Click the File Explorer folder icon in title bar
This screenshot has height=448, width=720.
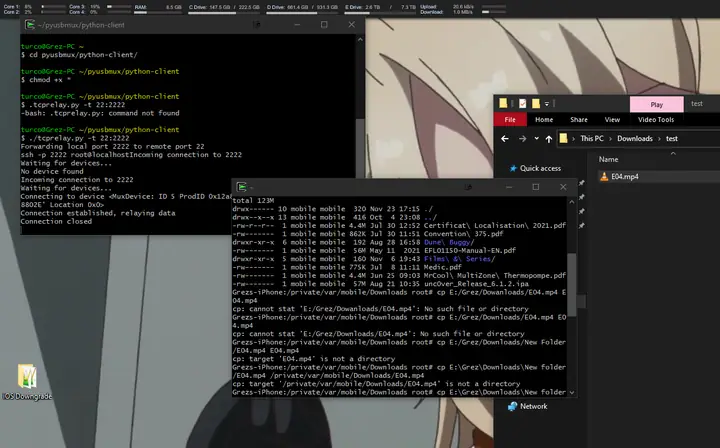[x=503, y=104]
